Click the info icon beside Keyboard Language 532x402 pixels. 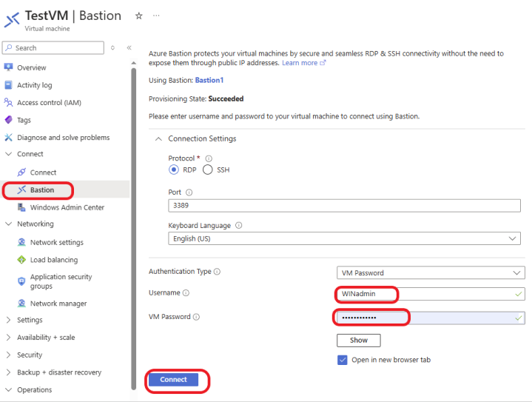239,226
